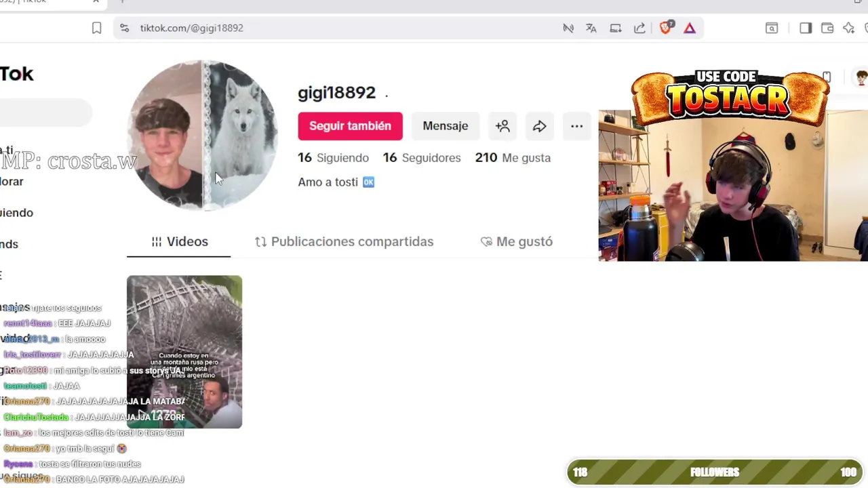Click the suggested accounts person icon
Screen dimensions: 868x488
click(x=502, y=126)
